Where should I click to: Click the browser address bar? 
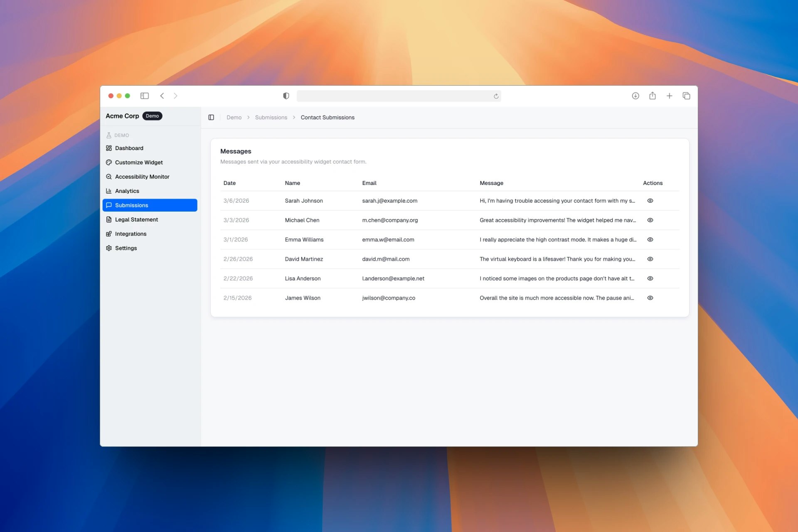click(395, 96)
